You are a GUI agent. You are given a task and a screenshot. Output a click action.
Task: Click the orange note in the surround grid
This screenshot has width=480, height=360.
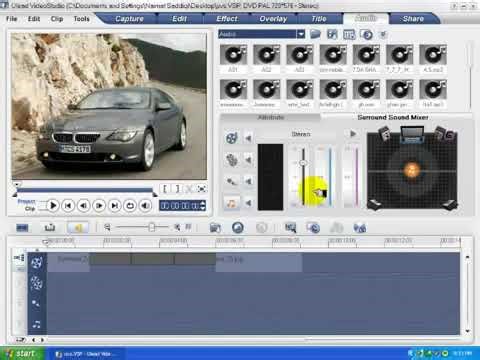pos(412,170)
